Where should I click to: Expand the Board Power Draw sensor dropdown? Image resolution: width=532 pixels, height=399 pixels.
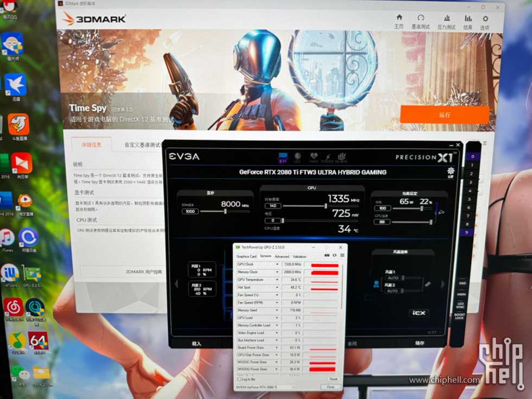coord(277,348)
